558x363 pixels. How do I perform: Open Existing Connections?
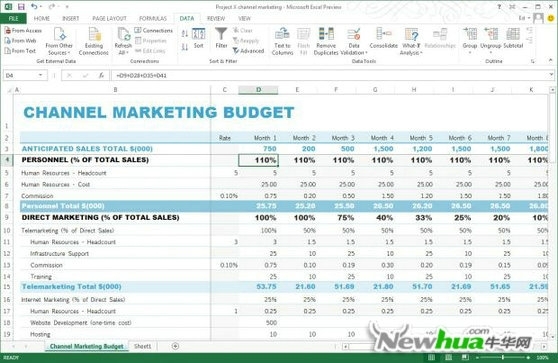94,41
